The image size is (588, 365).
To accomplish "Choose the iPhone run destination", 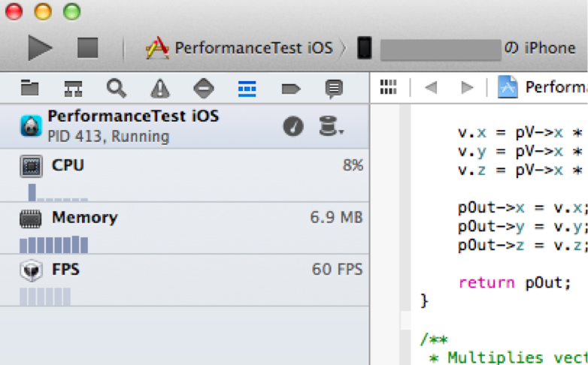I will [x=466, y=48].
